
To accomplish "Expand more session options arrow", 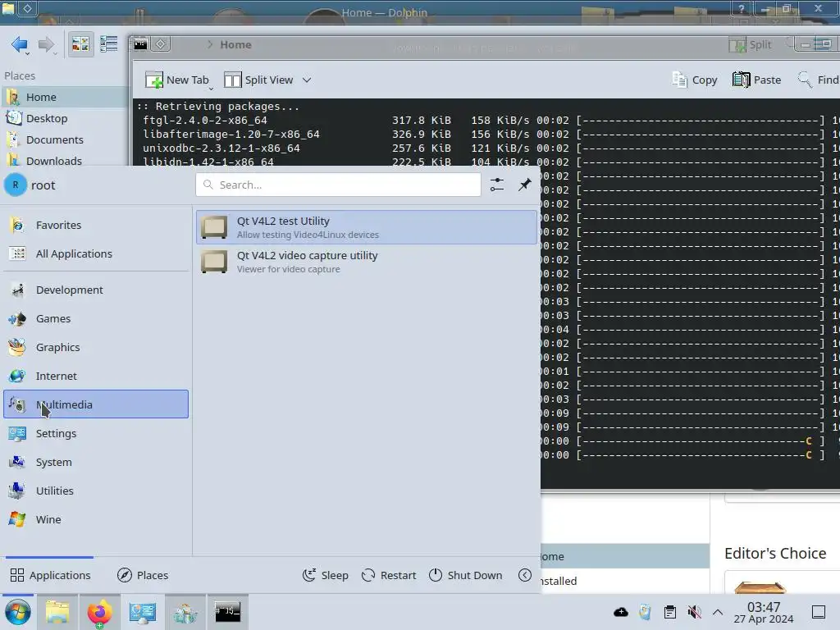I will (x=525, y=575).
